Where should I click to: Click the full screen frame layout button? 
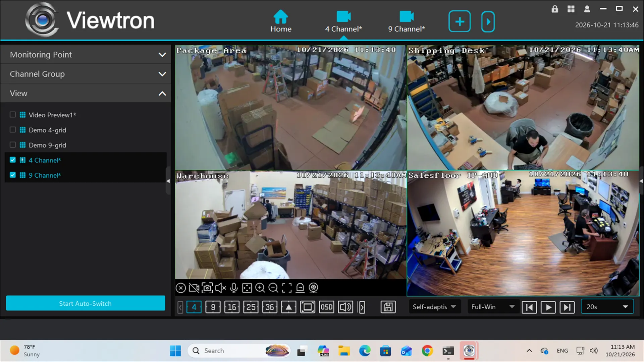[308, 307]
